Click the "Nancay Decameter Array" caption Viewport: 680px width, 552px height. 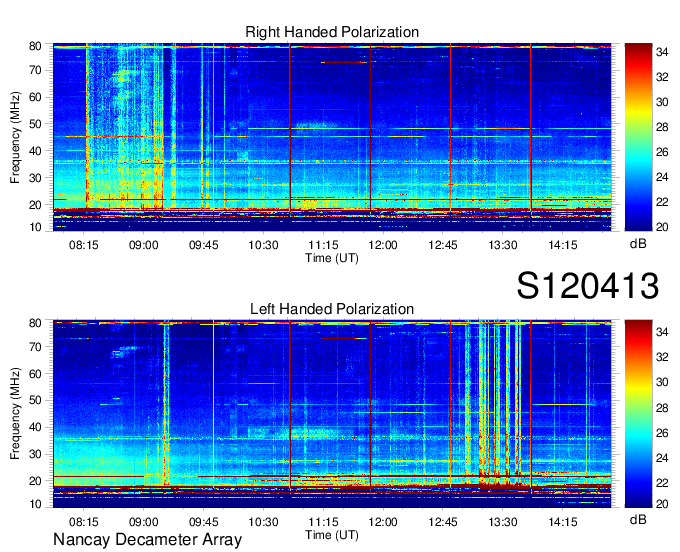click(x=147, y=540)
